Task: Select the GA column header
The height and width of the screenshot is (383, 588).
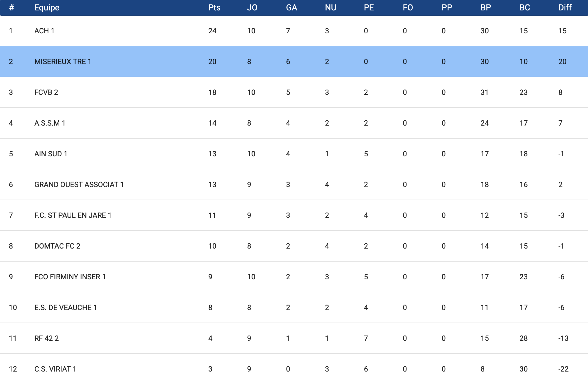Action: [x=291, y=8]
